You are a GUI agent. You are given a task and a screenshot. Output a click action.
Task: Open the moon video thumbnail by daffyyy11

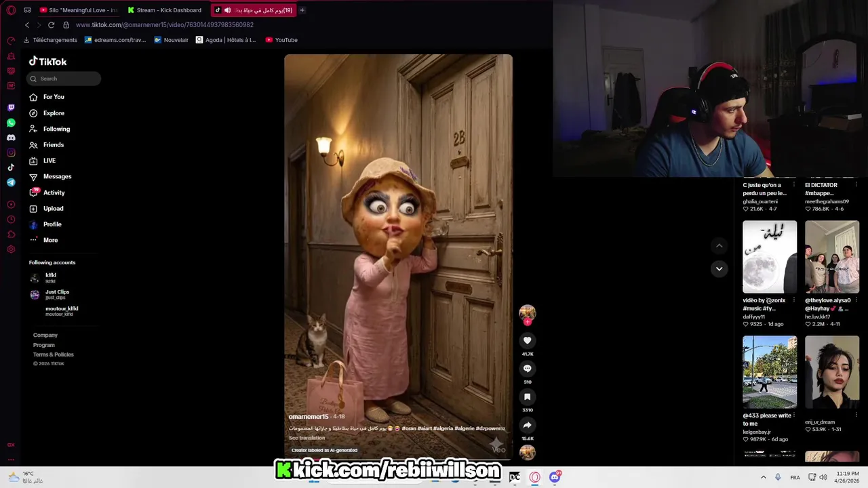[770, 257]
